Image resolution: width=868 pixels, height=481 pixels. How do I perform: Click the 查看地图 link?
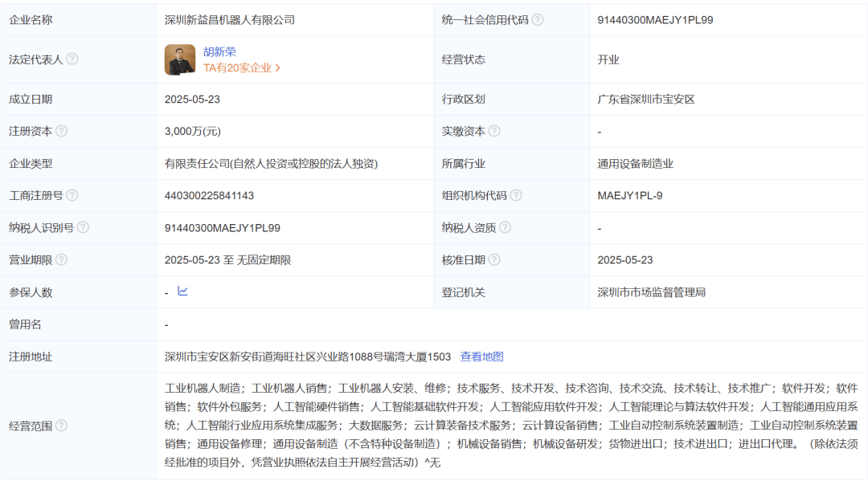[481, 357]
